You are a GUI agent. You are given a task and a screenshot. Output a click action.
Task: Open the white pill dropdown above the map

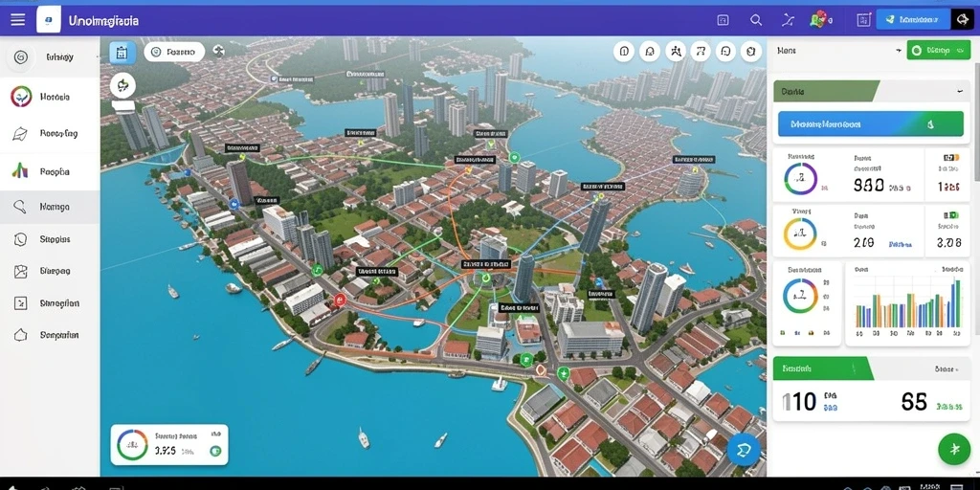click(x=174, y=52)
